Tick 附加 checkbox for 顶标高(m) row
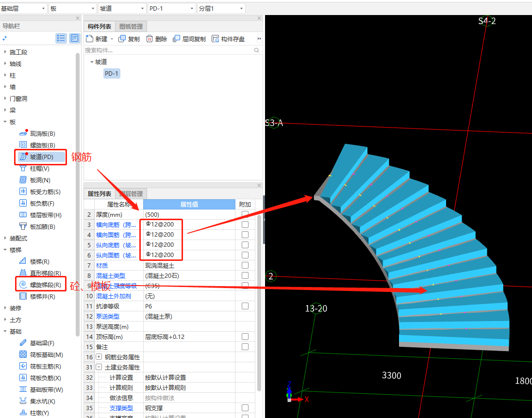Screen dimensions: 532x418 pos(245,337)
